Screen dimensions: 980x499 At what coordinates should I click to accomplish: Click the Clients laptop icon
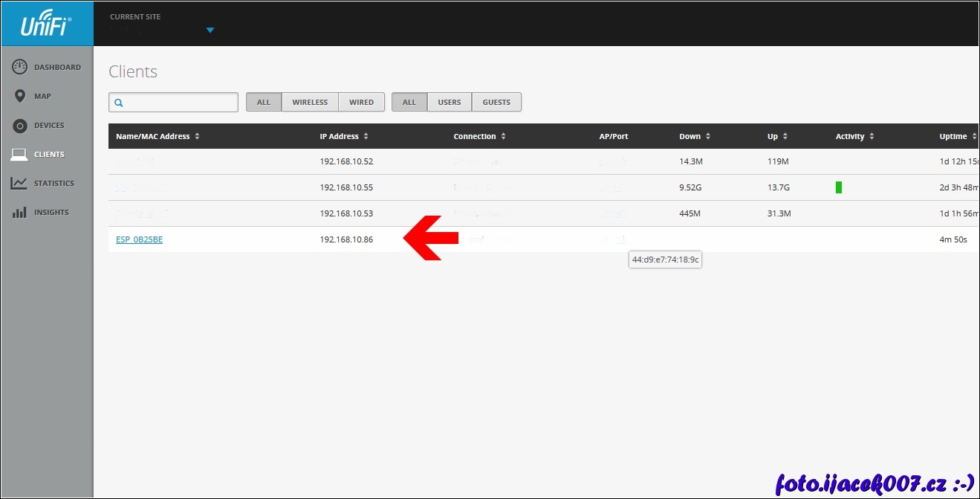(20, 155)
